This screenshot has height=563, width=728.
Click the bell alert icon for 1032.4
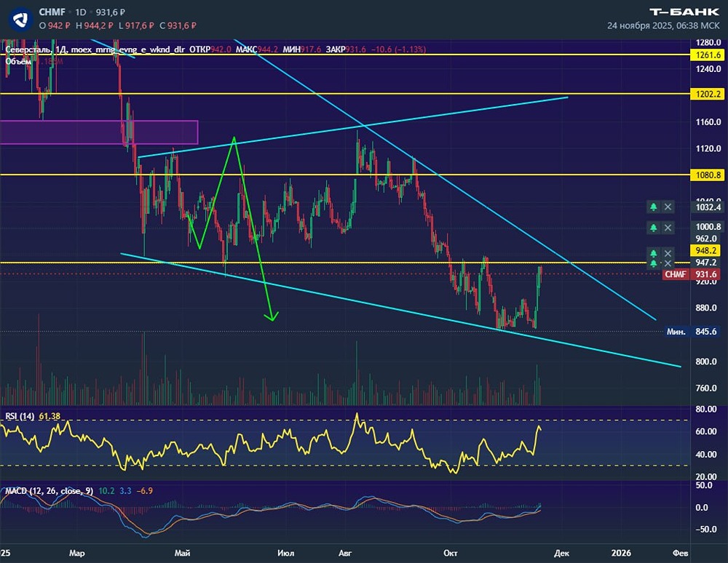point(653,207)
